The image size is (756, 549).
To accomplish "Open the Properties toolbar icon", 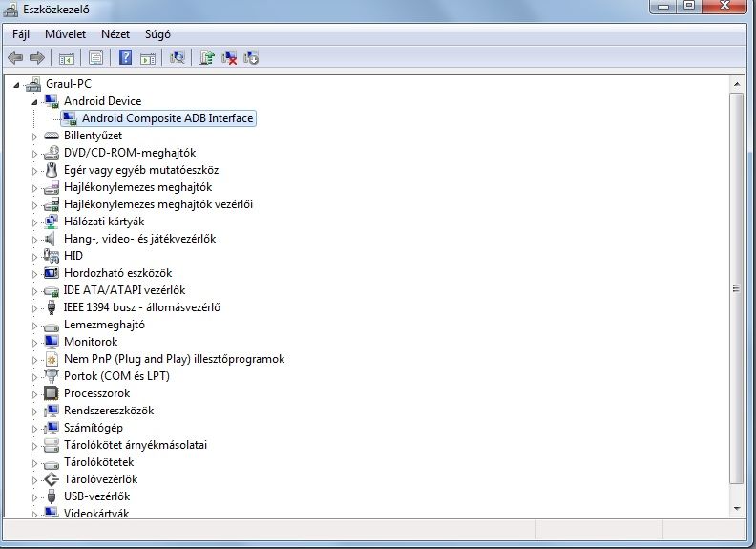I will point(95,58).
